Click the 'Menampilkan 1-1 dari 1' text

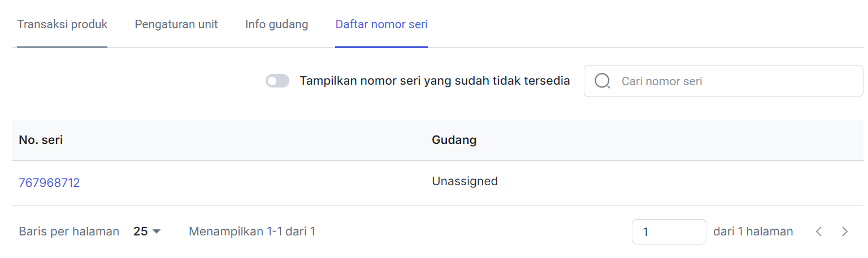coord(252,231)
